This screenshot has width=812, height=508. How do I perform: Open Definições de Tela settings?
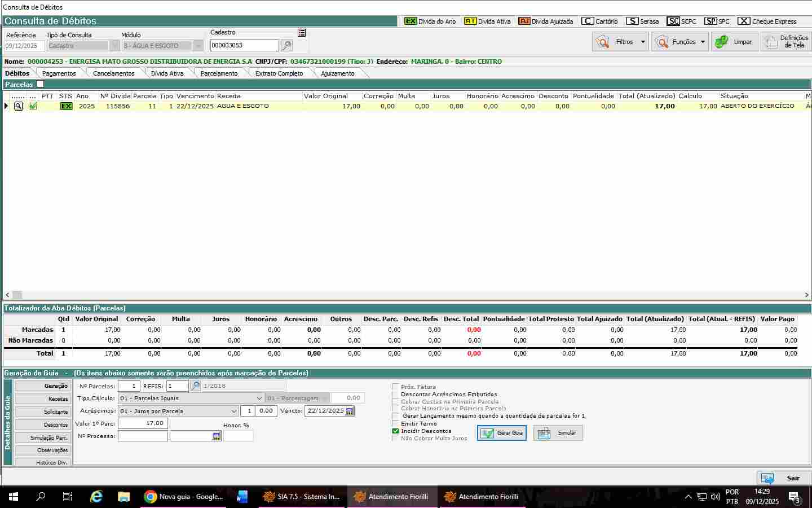(x=786, y=42)
